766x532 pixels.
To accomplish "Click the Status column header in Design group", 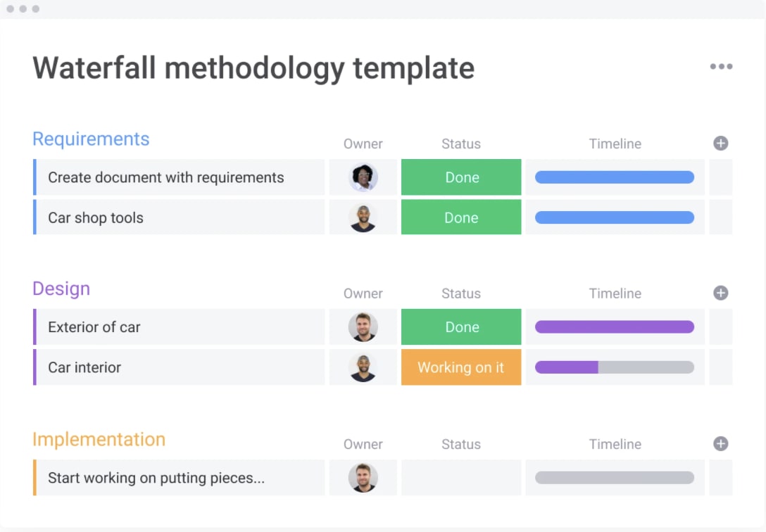I will (x=460, y=293).
